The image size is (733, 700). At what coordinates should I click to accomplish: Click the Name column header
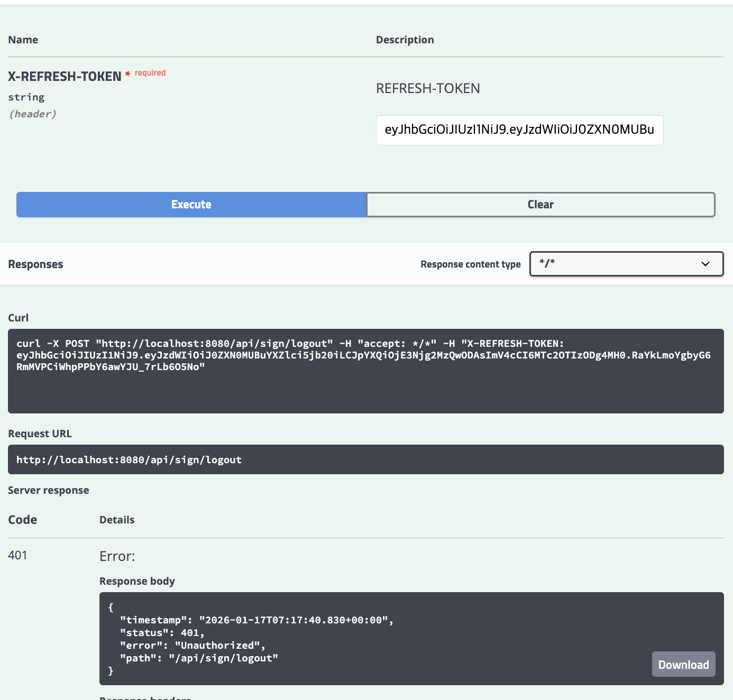tap(23, 40)
